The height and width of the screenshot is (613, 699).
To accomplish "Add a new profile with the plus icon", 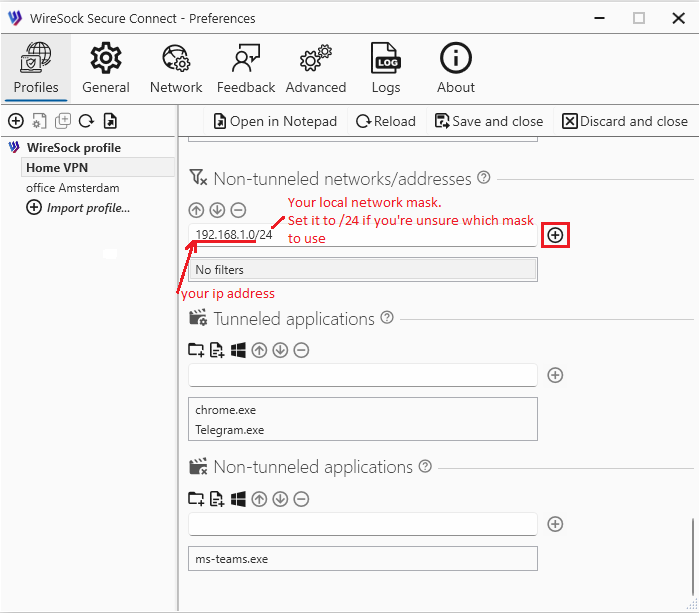I will (16, 121).
